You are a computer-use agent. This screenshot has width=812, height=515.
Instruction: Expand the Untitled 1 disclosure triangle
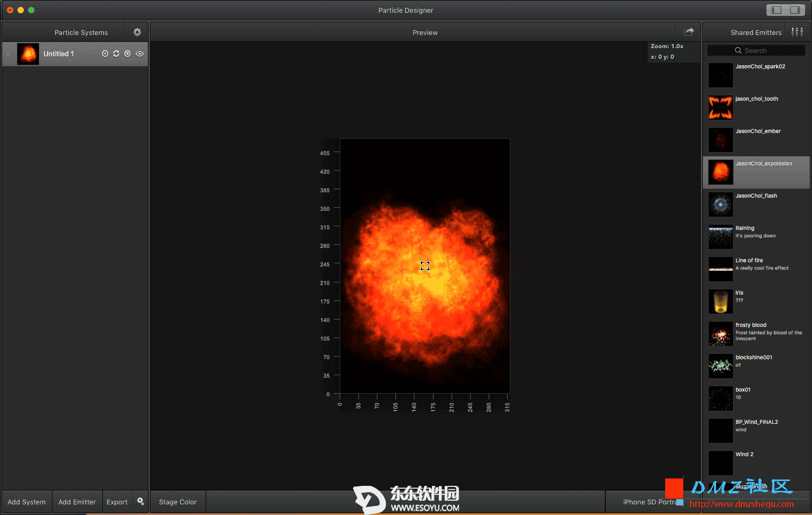click(8, 54)
